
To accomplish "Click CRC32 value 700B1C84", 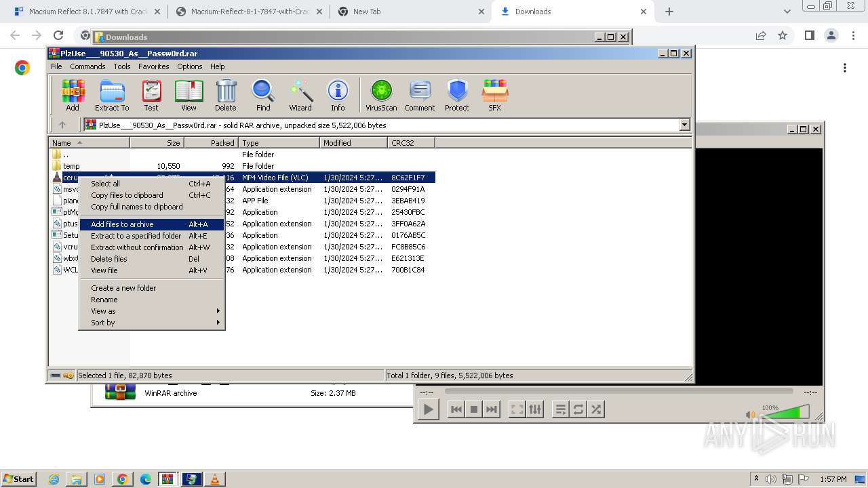I will (408, 270).
